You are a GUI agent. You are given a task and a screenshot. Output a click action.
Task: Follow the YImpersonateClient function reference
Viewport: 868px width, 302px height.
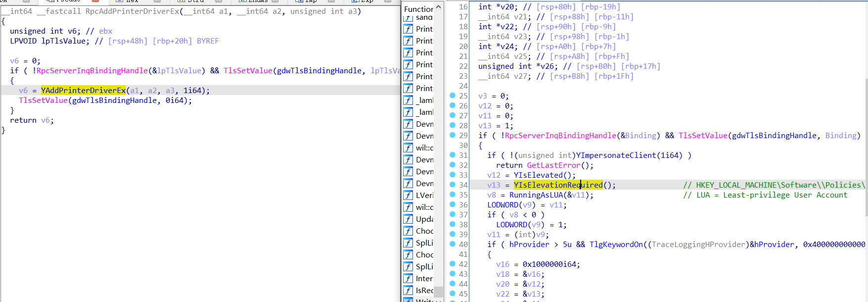pyautogui.click(x=616, y=155)
